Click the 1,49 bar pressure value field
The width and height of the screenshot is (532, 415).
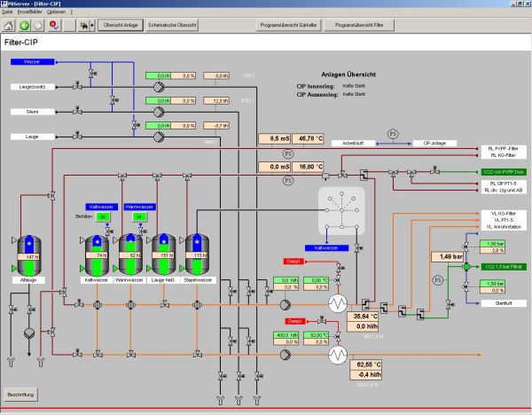click(449, 256)
